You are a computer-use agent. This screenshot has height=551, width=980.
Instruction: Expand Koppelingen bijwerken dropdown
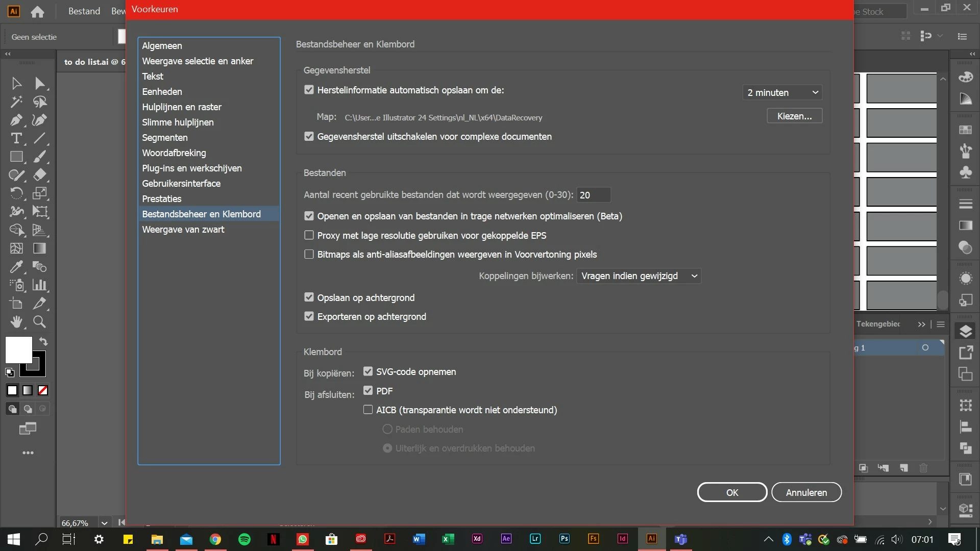pyautogui.click(x=639, y=276)
